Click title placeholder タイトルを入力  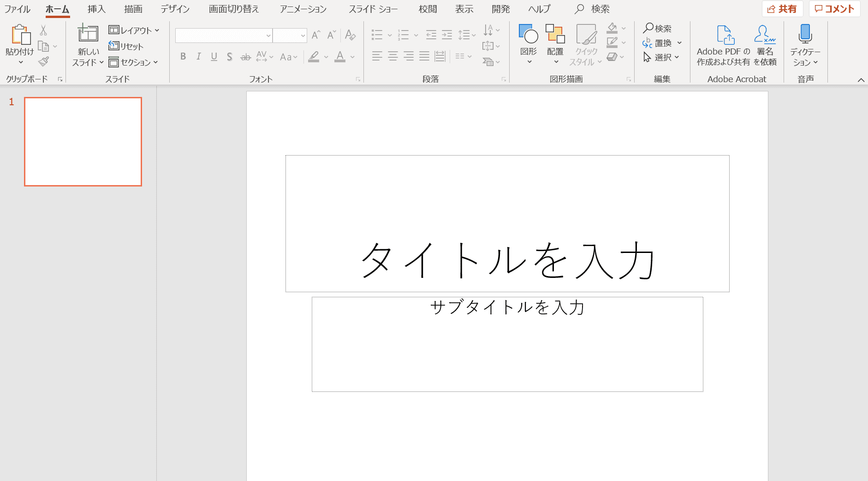click(x=507, y=223)
